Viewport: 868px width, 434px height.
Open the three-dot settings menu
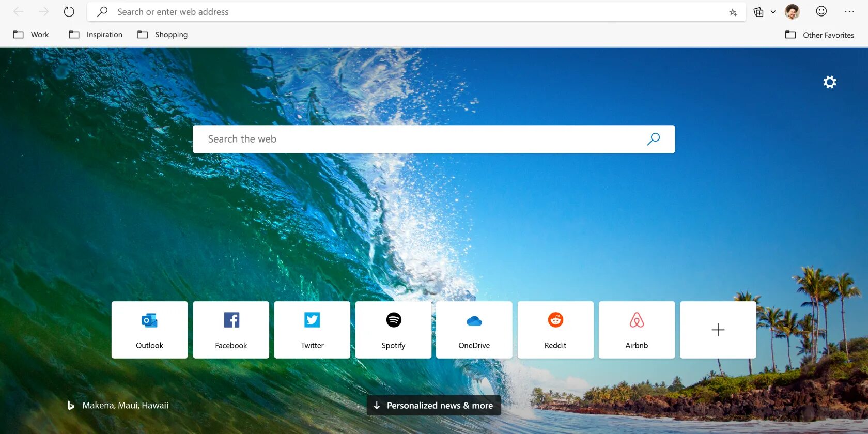point(849,11)
